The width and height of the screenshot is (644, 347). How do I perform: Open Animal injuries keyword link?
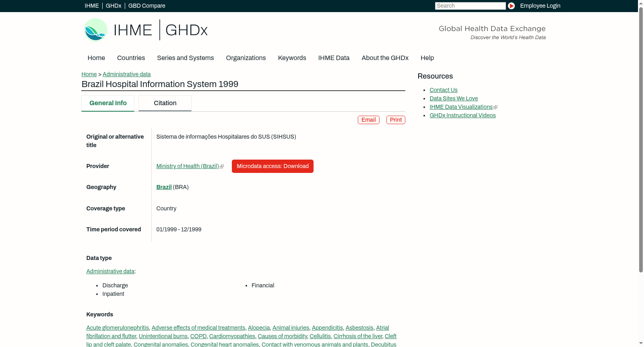pos(291,328)
